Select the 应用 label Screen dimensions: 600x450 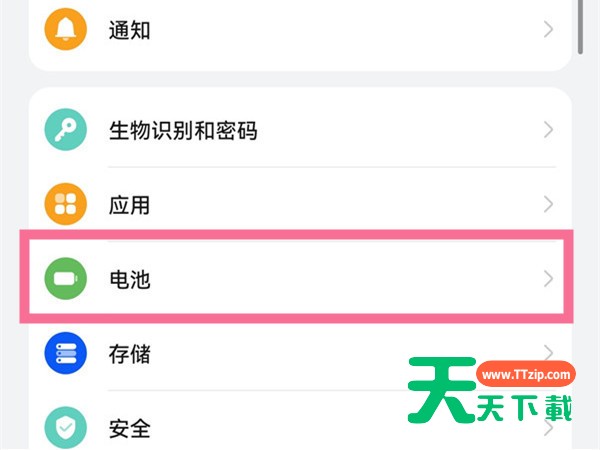coord(130,205)
